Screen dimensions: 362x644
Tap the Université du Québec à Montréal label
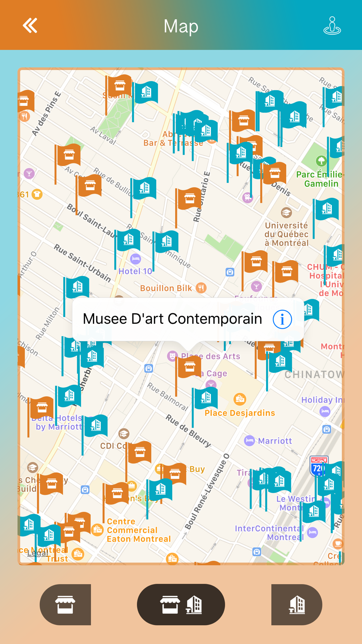point(287,234)
